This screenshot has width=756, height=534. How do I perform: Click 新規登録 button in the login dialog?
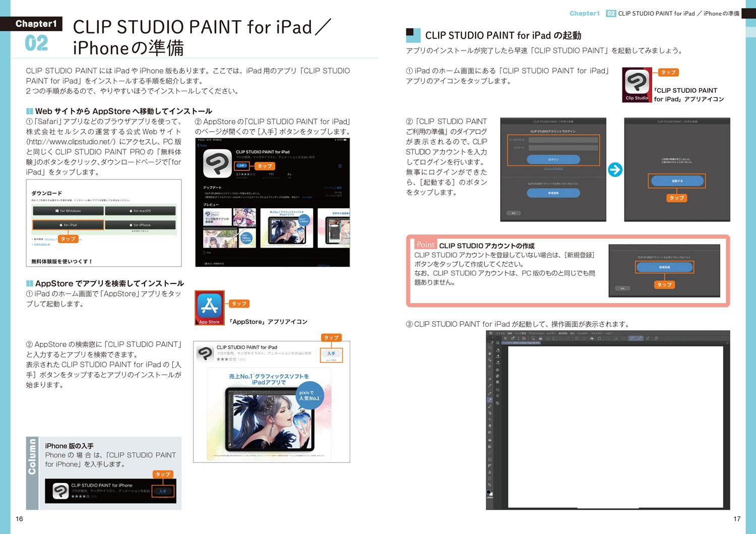click(553, 193)
